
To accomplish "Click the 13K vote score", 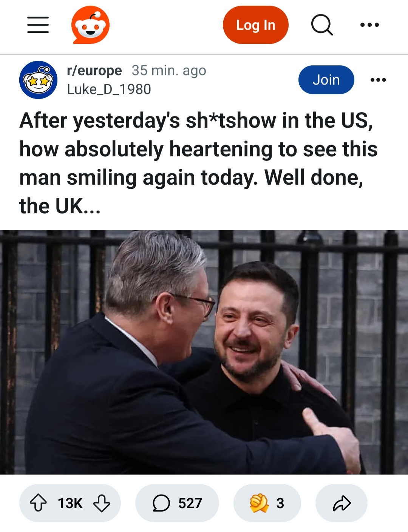I will click(70, 503).
